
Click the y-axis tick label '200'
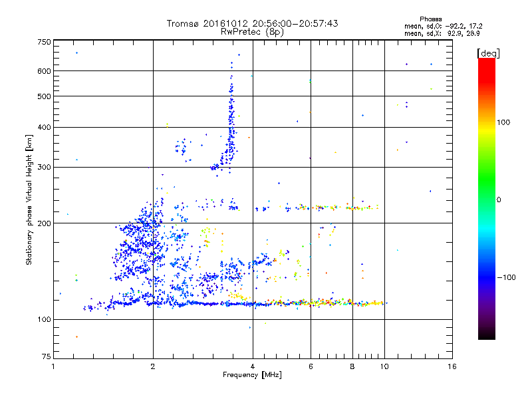pos(44,223)
